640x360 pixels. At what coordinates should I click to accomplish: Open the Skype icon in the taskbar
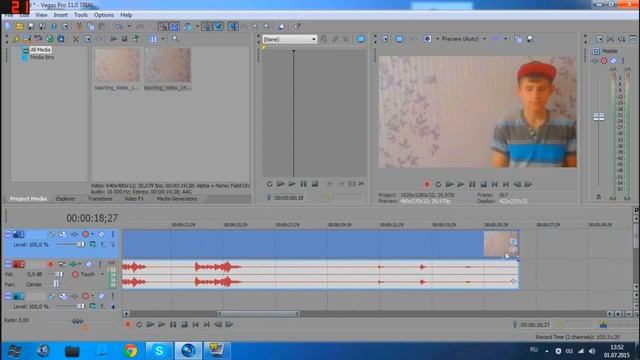tap(159, 351)
